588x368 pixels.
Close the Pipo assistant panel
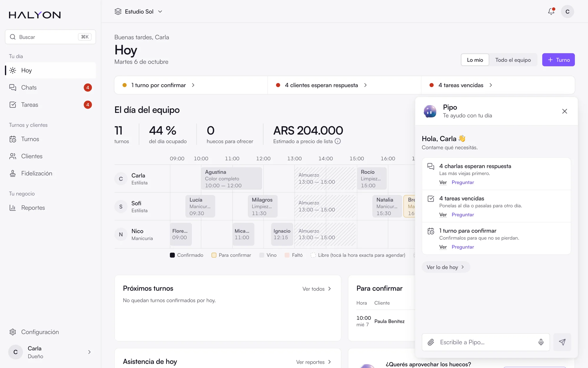(564, 111)
